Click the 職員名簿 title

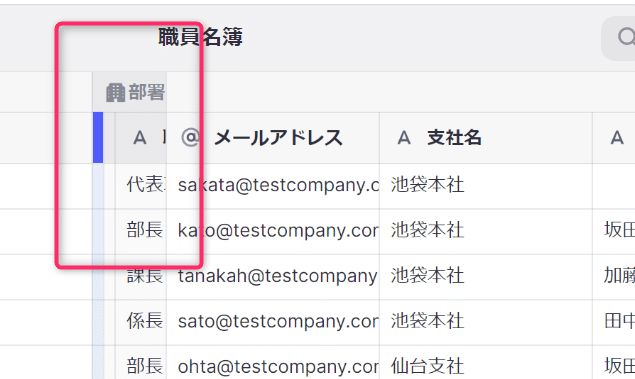[x=200, y=37]
